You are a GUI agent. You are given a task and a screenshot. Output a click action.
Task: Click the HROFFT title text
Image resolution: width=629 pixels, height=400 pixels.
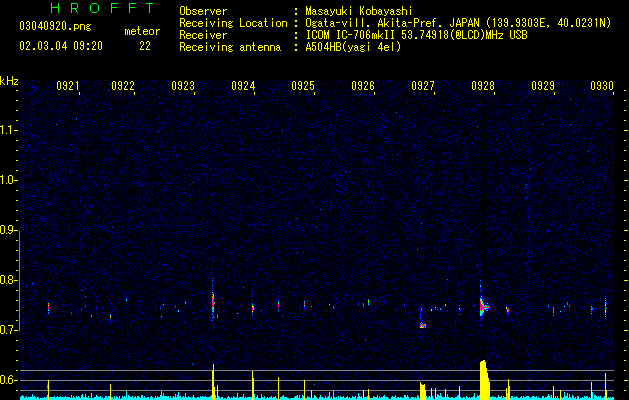[102, 8]
